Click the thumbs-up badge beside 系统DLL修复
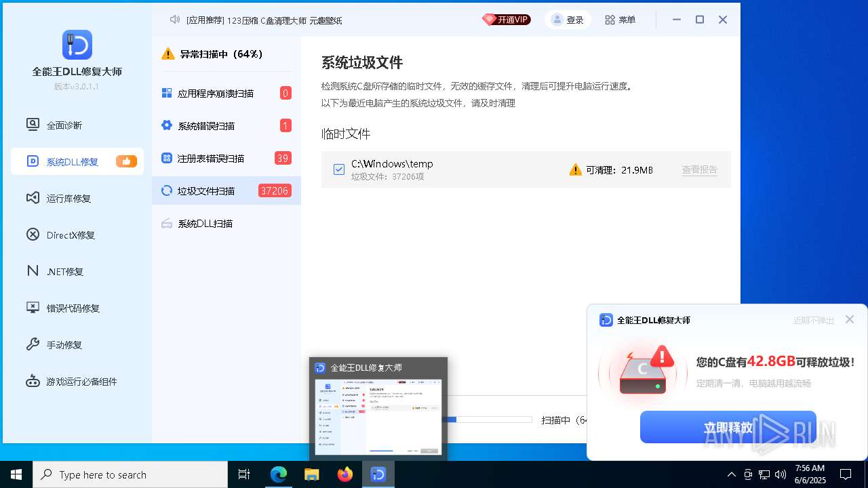The height and width of the screenshot is (488, 868). pos(126,161)
